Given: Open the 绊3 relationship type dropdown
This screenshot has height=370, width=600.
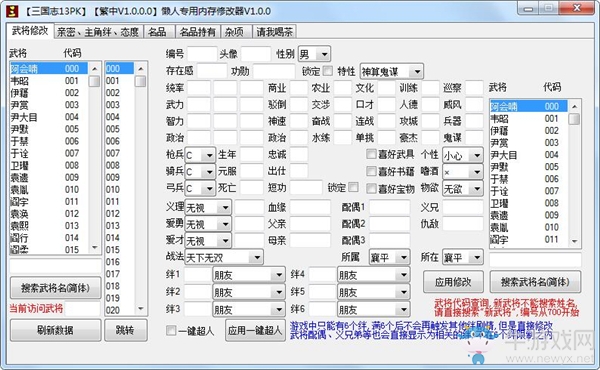Looking at the screenshot, I should (249, 309).
